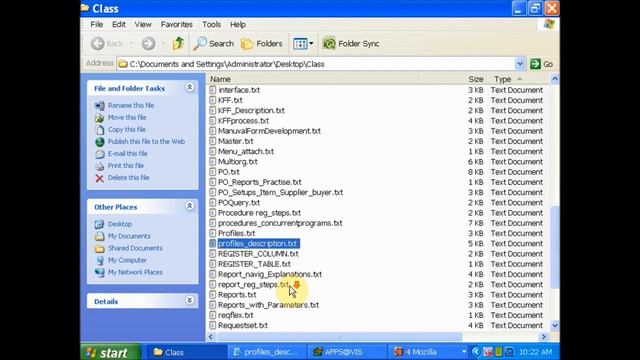Image resolution: width=640 pixels, height=360 pixels.
Task: Open Shared Documents in Other Places
Action: pos(135,248)
